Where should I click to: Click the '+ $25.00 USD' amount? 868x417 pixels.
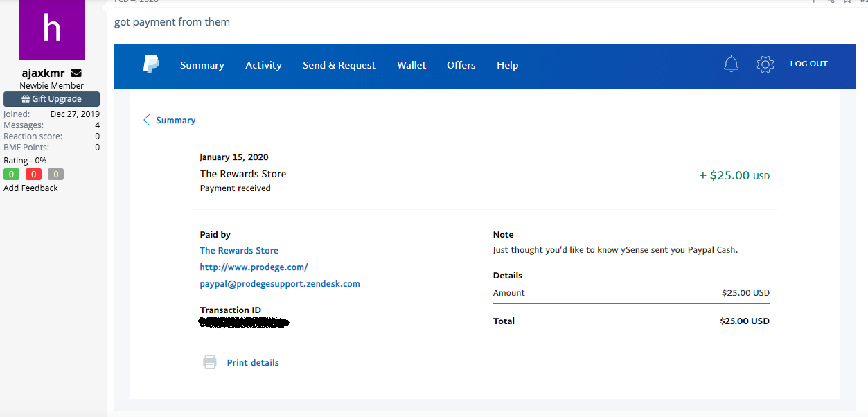(734, 176)
